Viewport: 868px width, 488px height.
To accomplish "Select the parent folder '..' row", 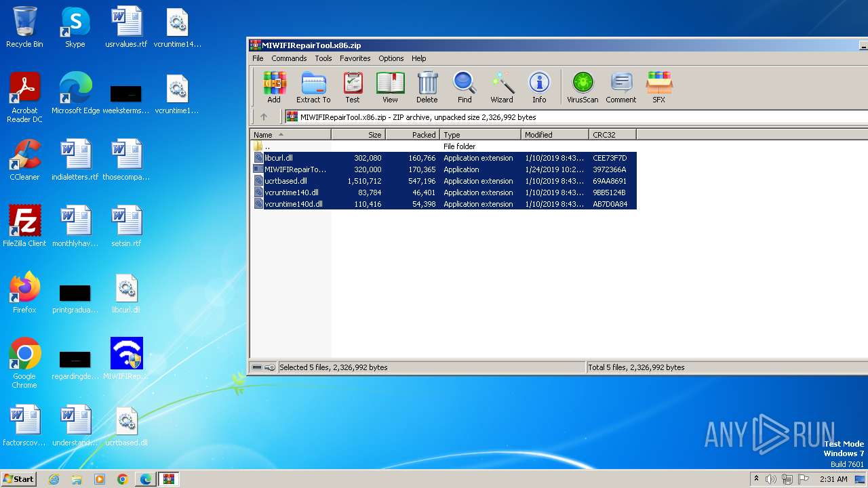I will pyautogui.click(x=443, y=146).
